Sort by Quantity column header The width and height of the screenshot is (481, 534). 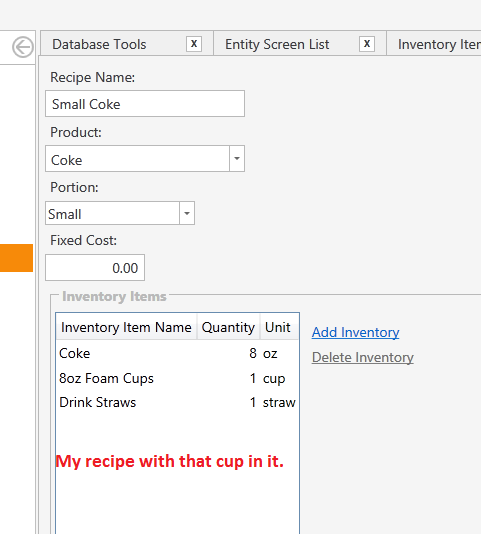[228, 327]
